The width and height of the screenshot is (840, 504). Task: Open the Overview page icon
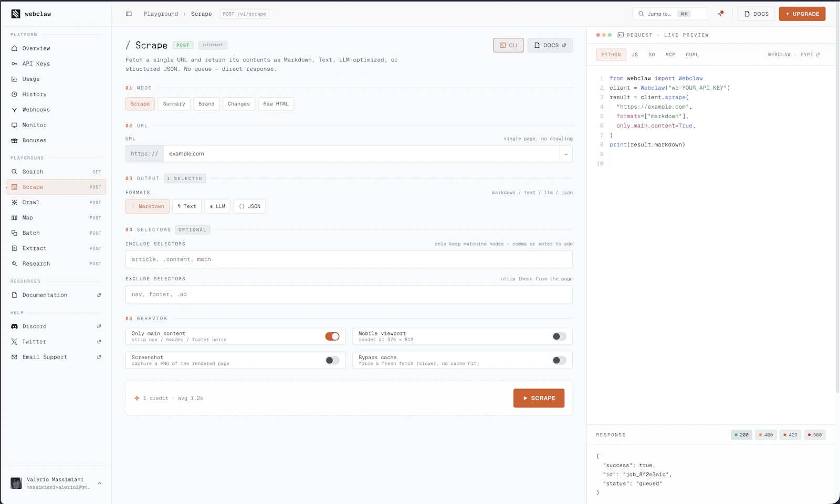[x=14, y=48]
